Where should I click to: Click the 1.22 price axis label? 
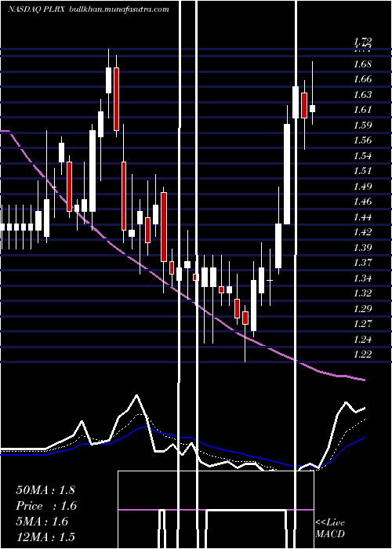[362, 354]
